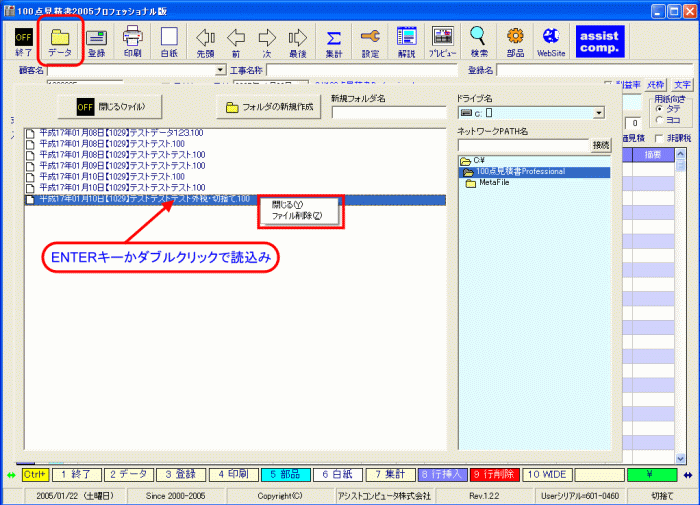Click the red 9 行削除 key
This screenshot has width=700, height=505.
pos(495,475)
